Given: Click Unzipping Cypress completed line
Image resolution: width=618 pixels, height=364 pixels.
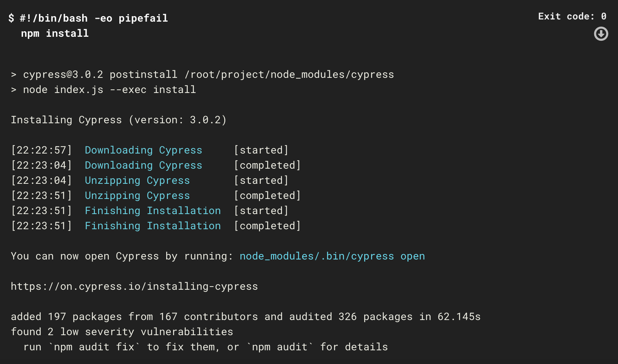Looking at the screenshot, I should pyautogui.click(x=156, y=195).
